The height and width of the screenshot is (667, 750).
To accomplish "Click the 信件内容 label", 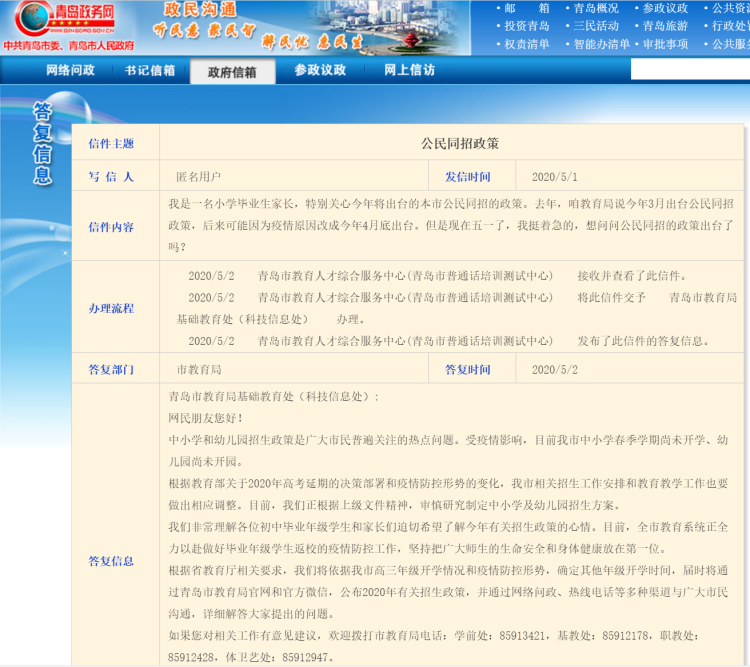I will pyautogui.click(x=111, y=227).
